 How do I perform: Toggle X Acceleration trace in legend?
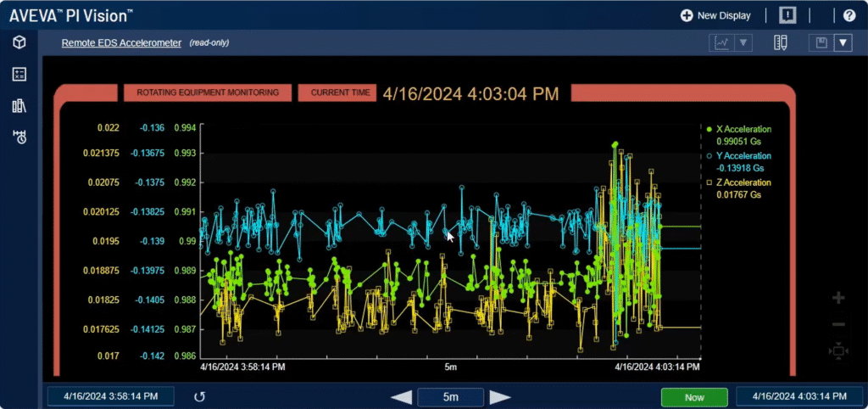(743, 129)
